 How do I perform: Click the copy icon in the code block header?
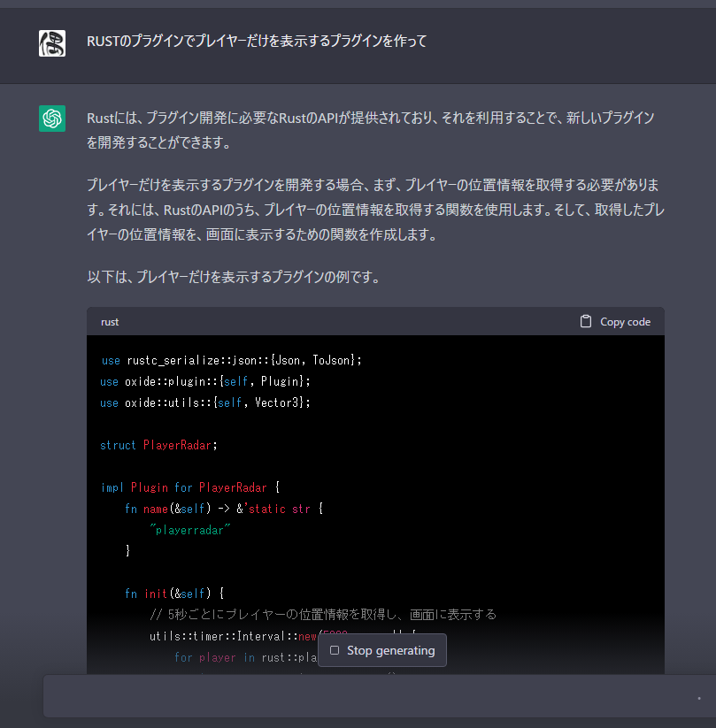click(585, 321)
